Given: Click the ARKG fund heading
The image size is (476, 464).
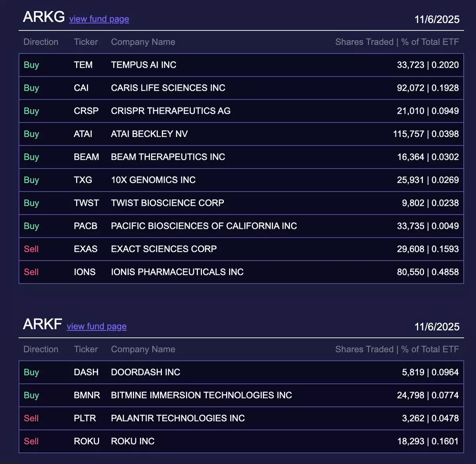Looking at the screenshot, I should [x=44, y=17].
